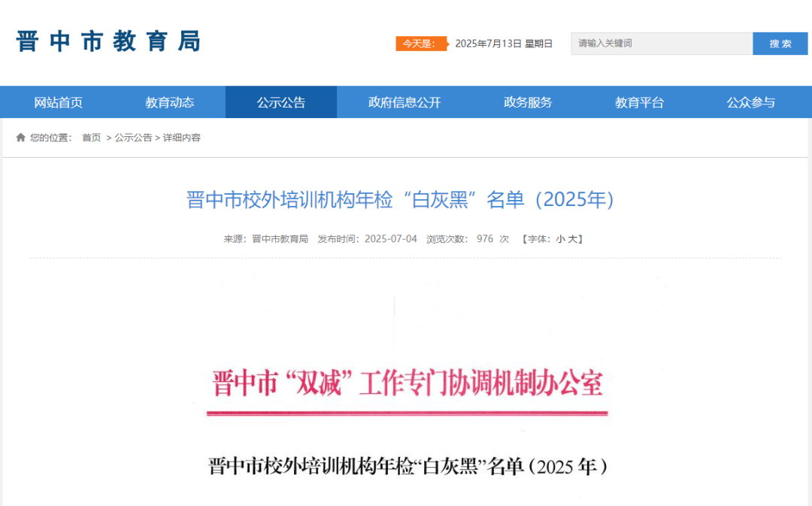Set the font size to 小
The image size is (812, 506).
pos(560,239)
